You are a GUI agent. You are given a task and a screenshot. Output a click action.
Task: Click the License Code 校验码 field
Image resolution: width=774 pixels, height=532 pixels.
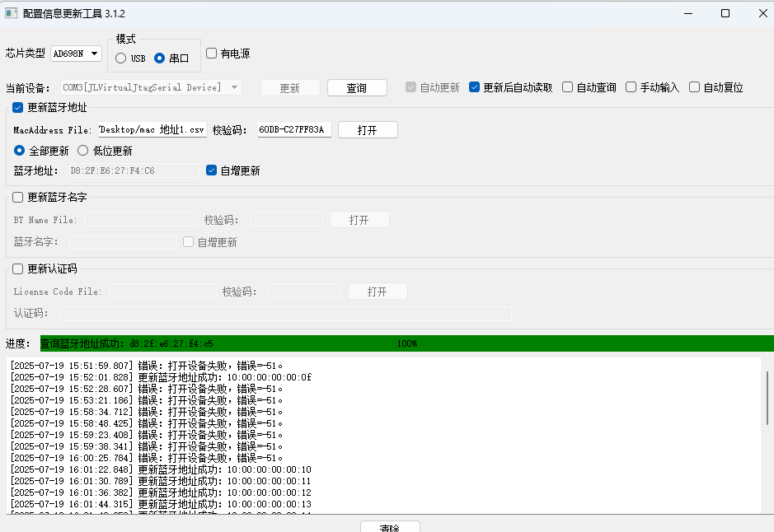coord(304,292)
